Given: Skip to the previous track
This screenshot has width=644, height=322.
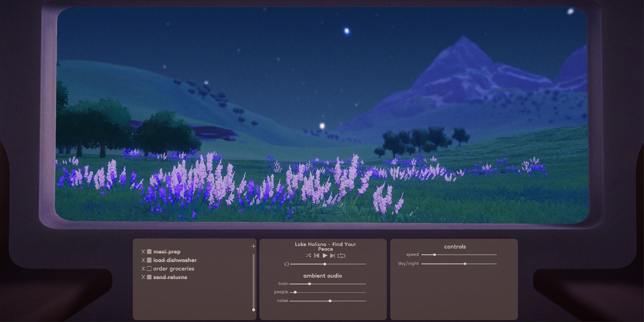Looking at the screenshot, I should [x=317, y=256].
